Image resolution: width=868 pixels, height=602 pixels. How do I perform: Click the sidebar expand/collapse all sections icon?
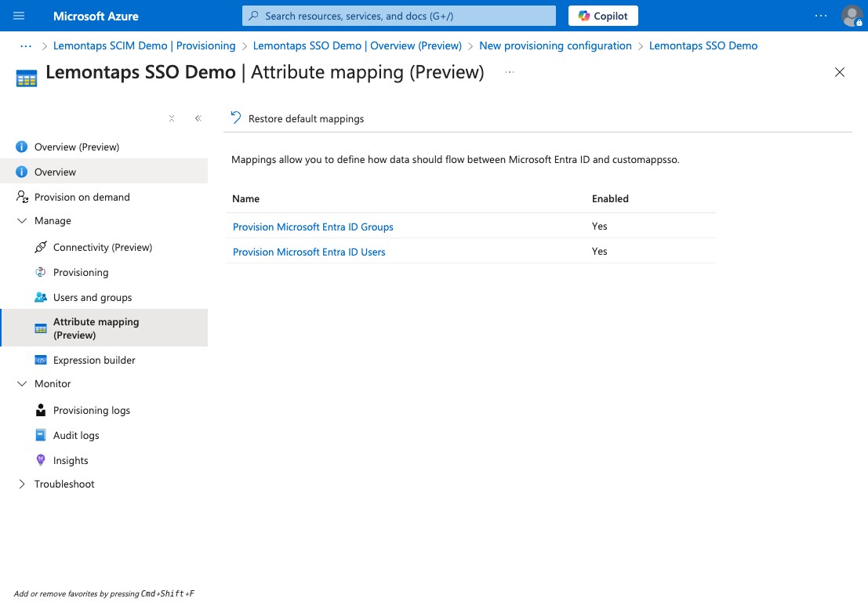[172, 118]
